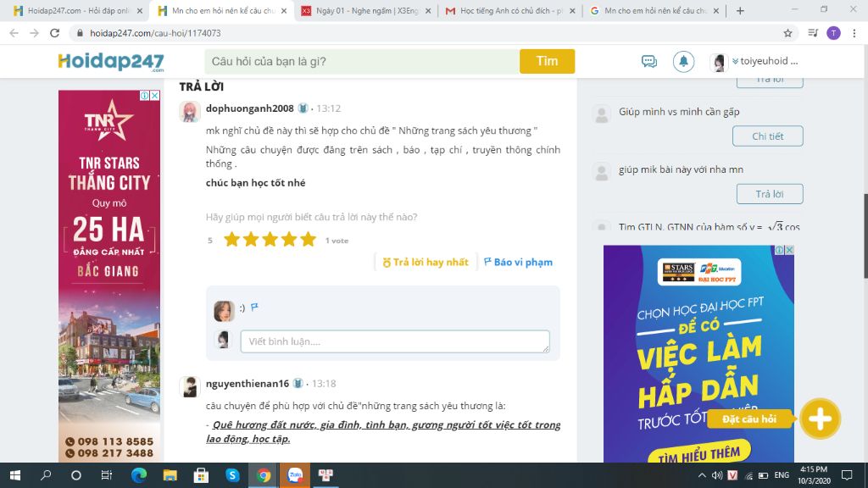
Task: Click the browser address bar URL
Action: (155, 33)
